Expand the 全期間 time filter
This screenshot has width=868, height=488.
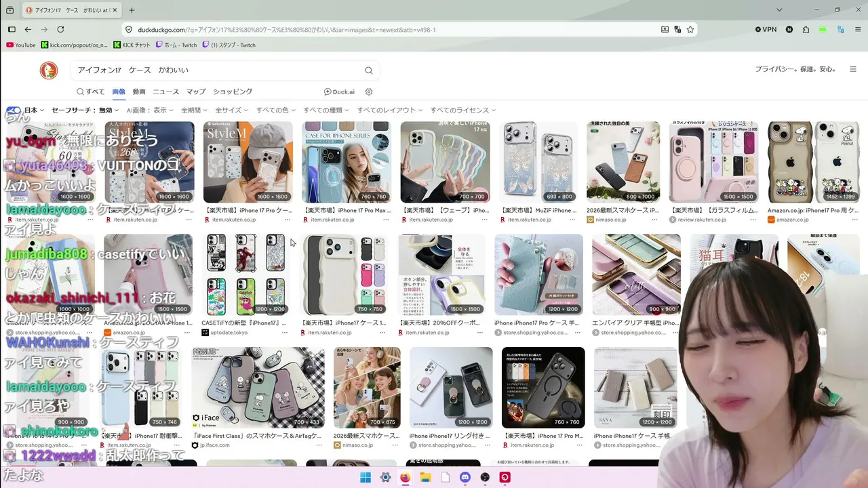pos(195,110)
